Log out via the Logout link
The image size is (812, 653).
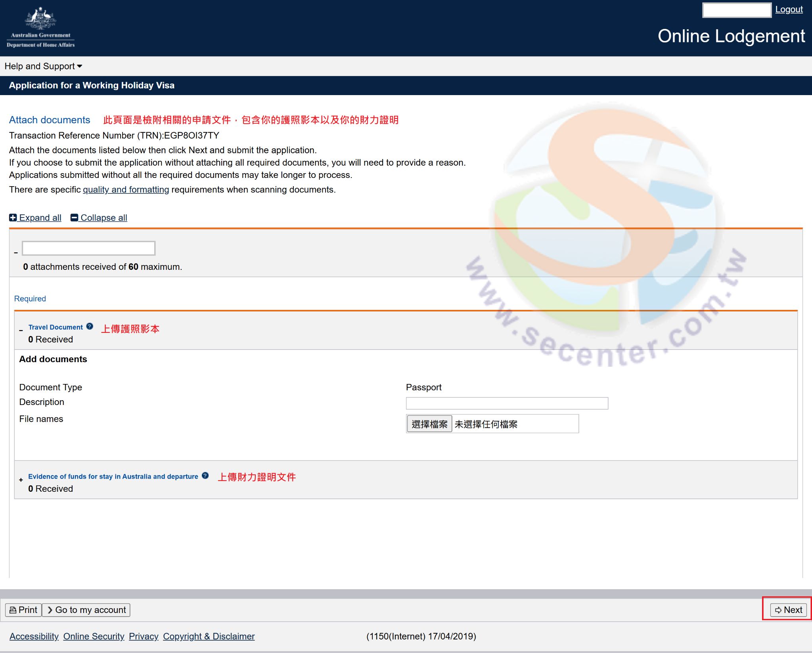click(x=789, y=9)
